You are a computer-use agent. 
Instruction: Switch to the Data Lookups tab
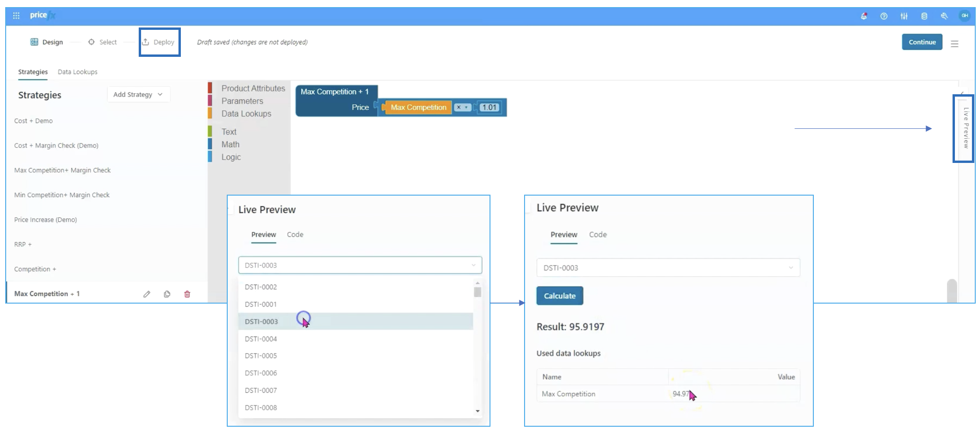click(78, 72)
